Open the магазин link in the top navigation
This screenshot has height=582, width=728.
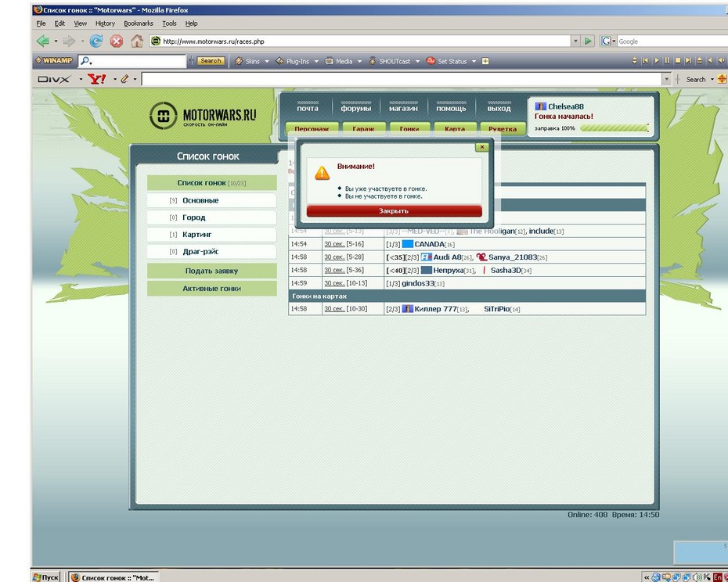coord(403,108)
